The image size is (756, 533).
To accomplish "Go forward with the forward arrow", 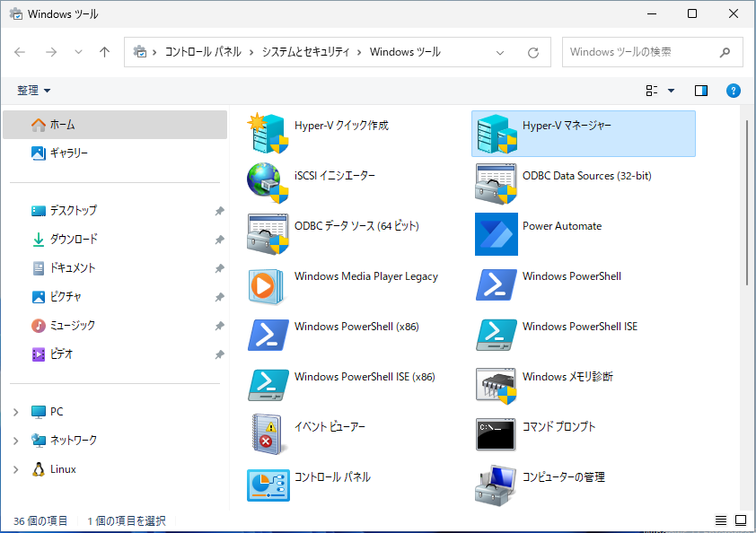I will [51, 52].
